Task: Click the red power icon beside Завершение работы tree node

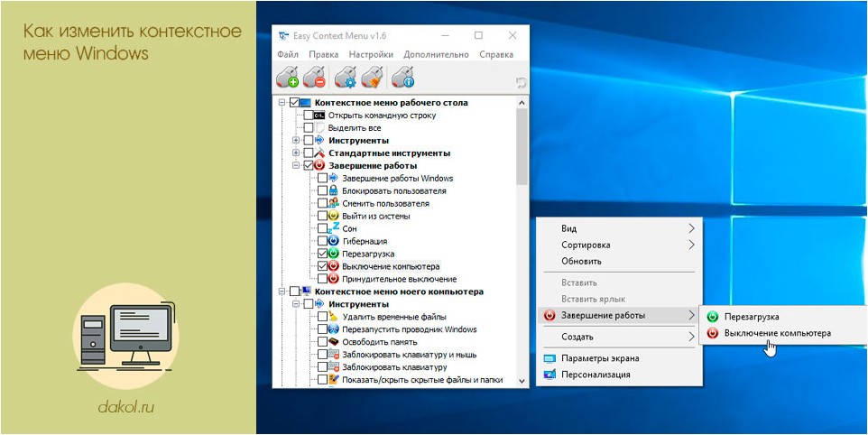Action: pyautogui.click(x=319, y=165)
